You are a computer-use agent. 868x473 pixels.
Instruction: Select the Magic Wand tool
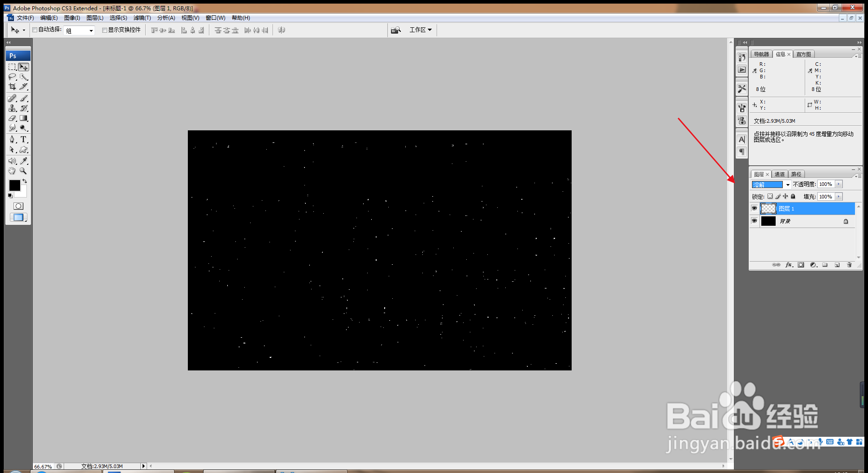[24, 77]
